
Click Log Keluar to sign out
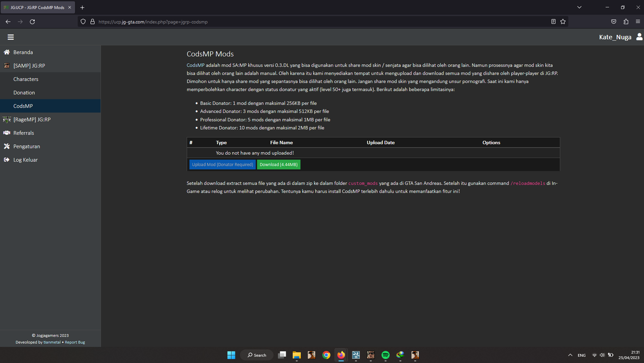50,160
